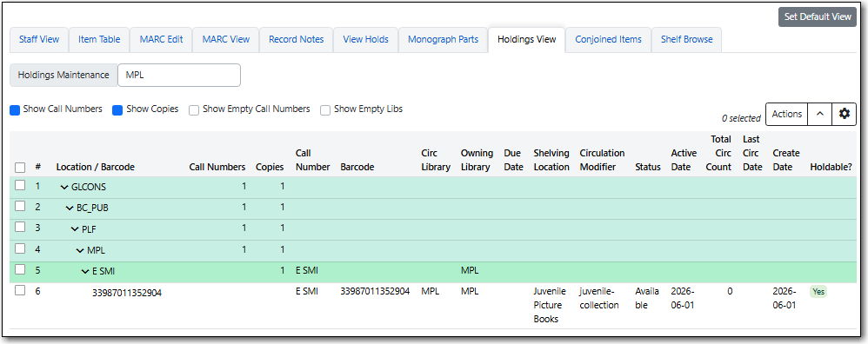This screenshot has height=344, width=868.
Task: Sort by Shelving Location column header
Action: coord(551,160)
